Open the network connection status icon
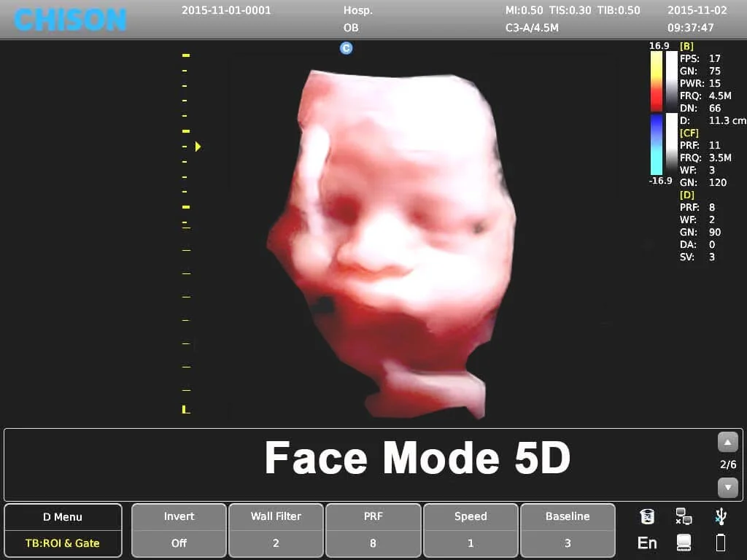The image size is (747, 560). [x=684, y=517]
